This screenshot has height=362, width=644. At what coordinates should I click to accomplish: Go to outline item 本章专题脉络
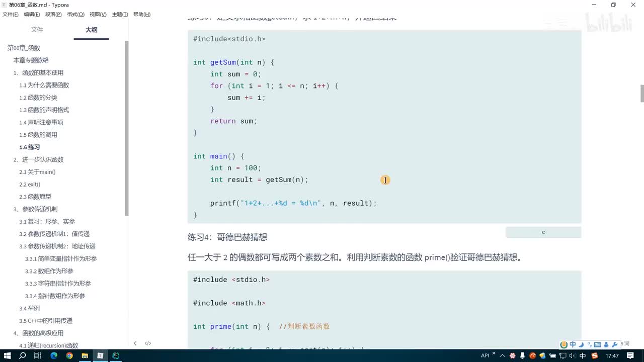tap(31, 60)
